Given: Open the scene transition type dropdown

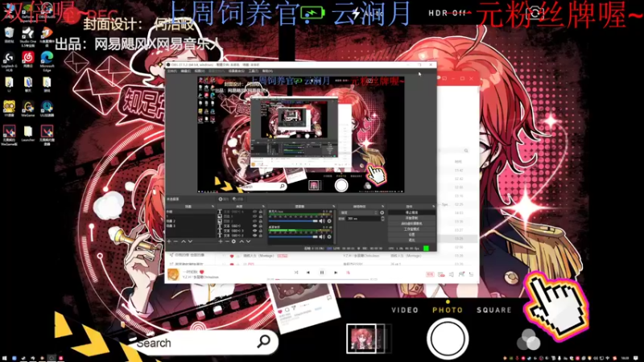Looking at the screenshot, I should pyautogui.click(x=358, y=212).
